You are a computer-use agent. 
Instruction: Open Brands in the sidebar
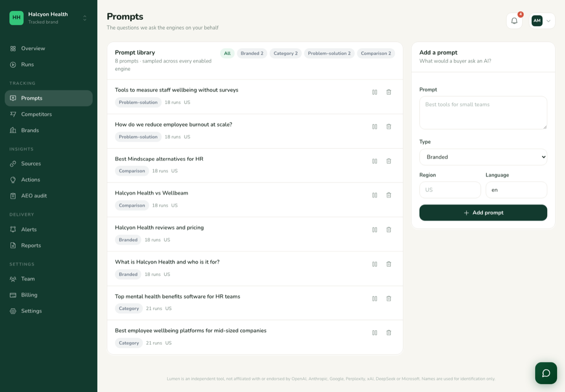48,130
